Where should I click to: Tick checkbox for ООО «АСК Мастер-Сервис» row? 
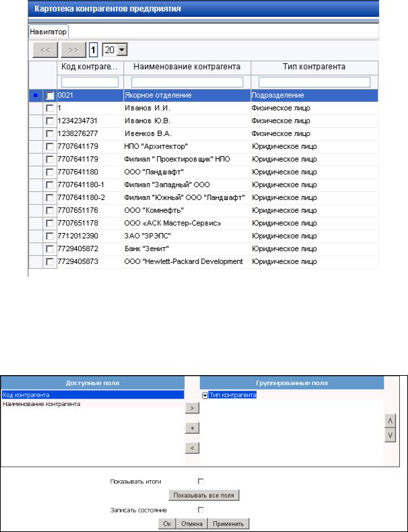click(x=50, y=224)
